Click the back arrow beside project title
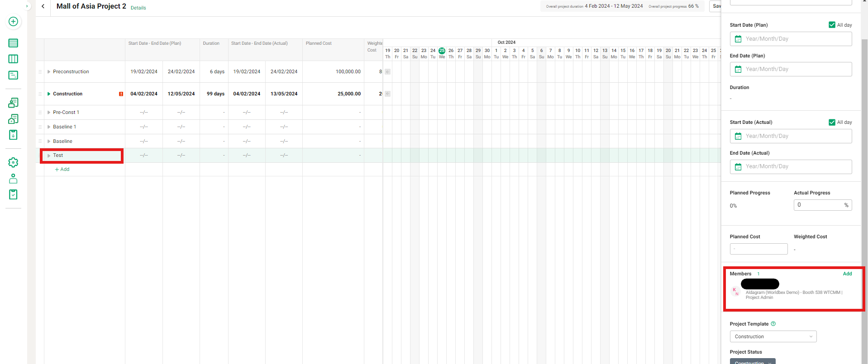Viewport: 868px width, 364px height. [x=43, y=6]
